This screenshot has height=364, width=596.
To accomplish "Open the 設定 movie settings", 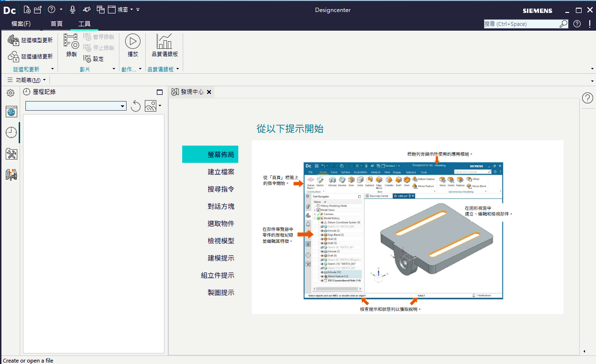I will (x=93, y=59).
